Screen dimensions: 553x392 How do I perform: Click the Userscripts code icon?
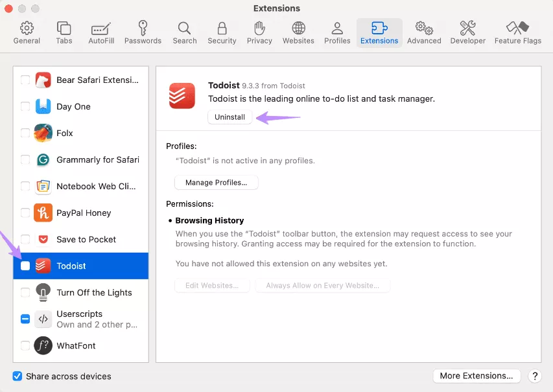43,319
